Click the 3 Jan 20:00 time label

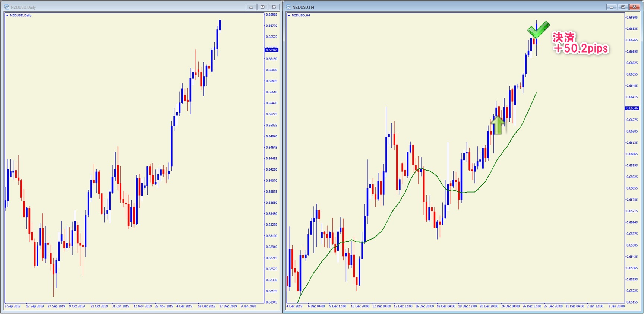click(x=617, y=306)
